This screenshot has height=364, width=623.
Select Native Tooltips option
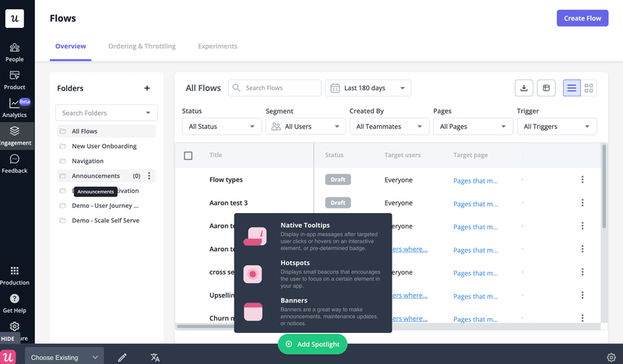click(x=313, y=236)
